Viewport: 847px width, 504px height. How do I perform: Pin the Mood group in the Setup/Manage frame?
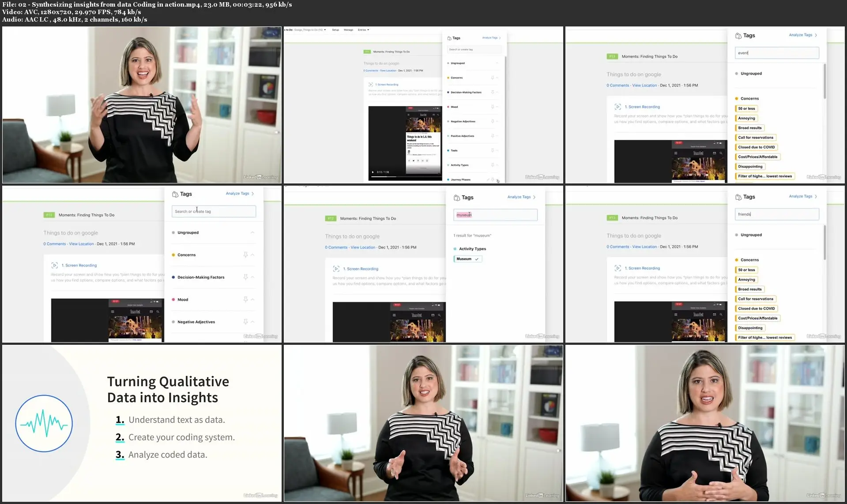493,107
